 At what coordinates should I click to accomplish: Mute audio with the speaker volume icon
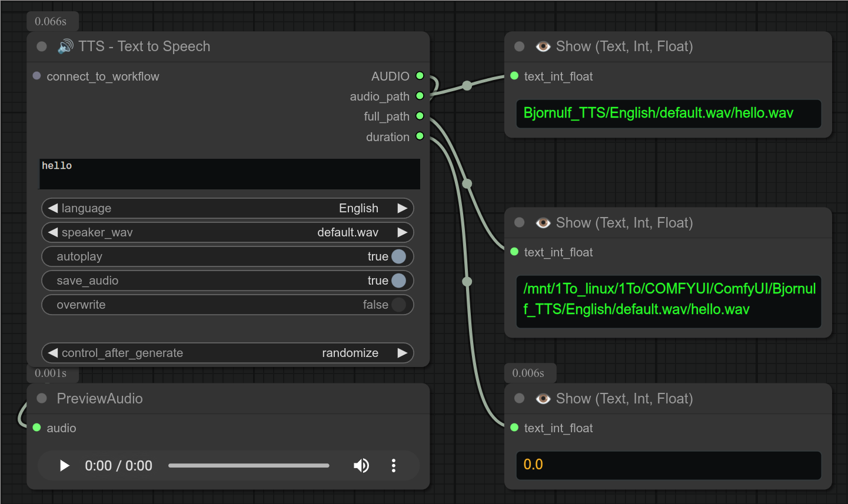[361, 466]
